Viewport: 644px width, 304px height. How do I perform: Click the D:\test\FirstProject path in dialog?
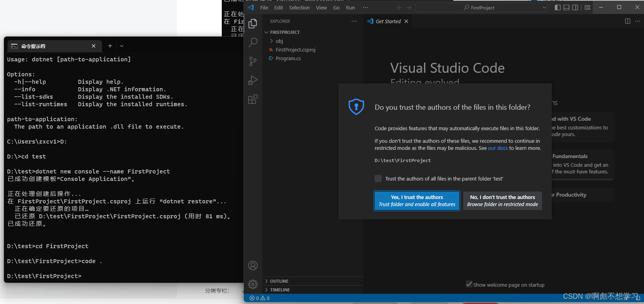click(x=403, y=160)
